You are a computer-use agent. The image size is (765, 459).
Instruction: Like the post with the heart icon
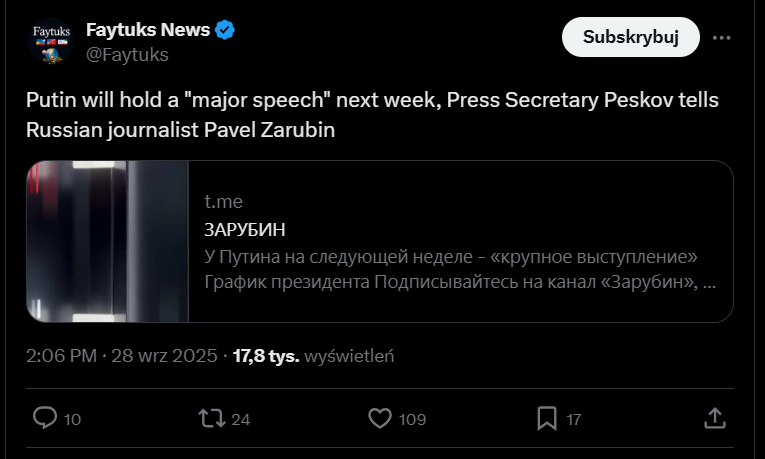click(380, 419)
